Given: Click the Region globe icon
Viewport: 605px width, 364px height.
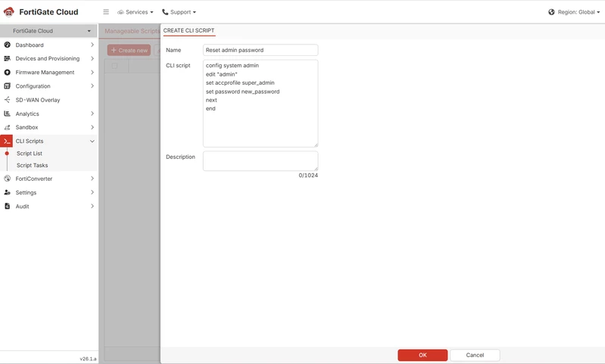Looking at the screenshot, I should 551,12.
